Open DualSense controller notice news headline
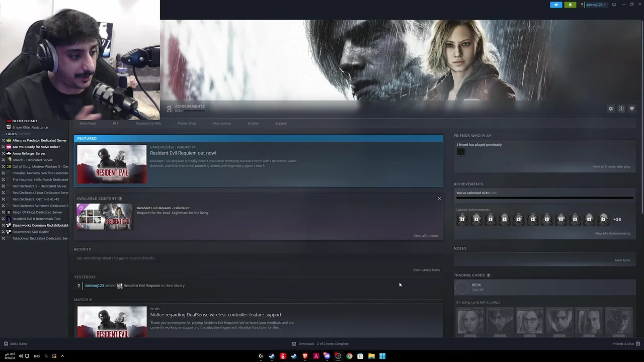 [216, 315]
